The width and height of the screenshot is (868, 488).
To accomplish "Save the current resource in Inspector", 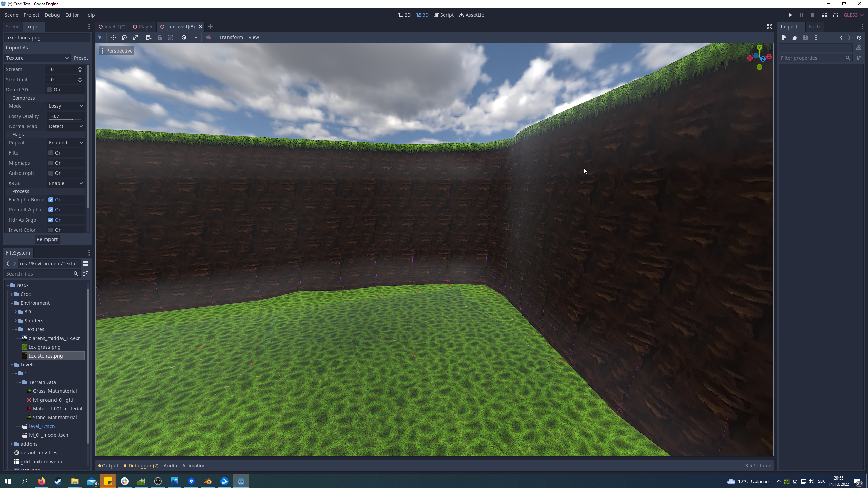I will click(805, 38).
